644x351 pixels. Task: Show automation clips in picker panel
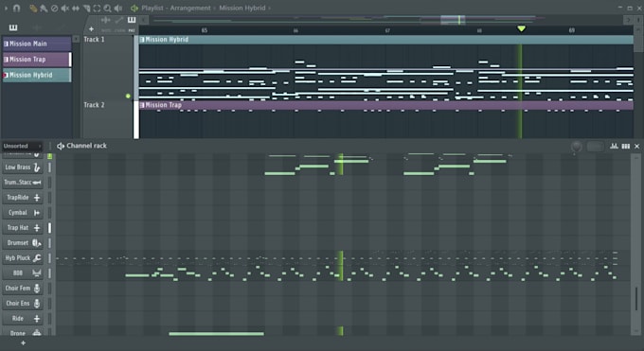click(61, 27)
